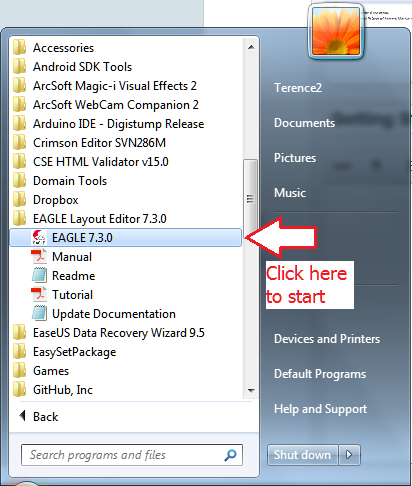Open the Readme notepad icon
This screenshot has height=486, width=412.
click(39, 275)
